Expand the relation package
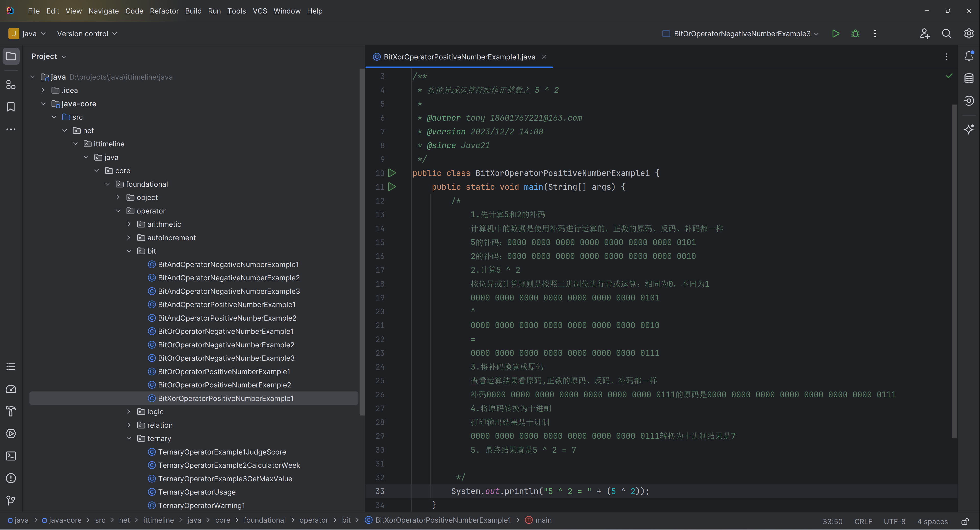The height and width of the screenshot is (530, 980). coord(129,425)
